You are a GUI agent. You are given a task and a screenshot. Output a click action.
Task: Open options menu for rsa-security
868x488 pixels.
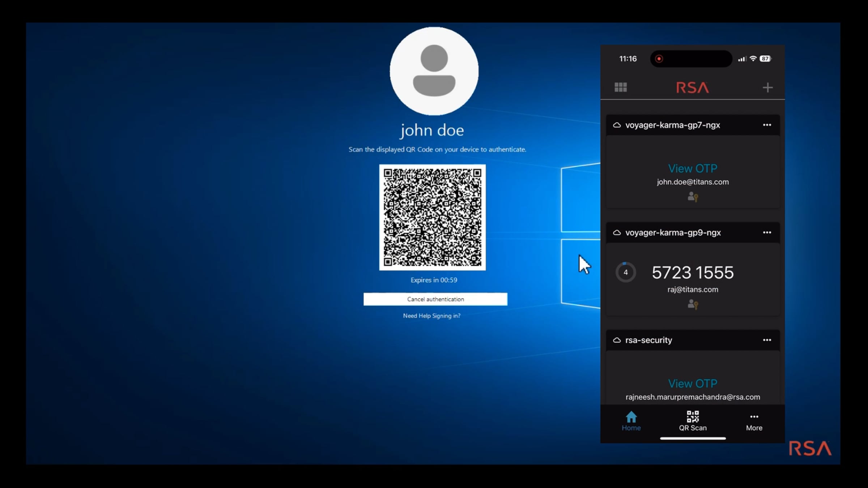tap(767, 340)
